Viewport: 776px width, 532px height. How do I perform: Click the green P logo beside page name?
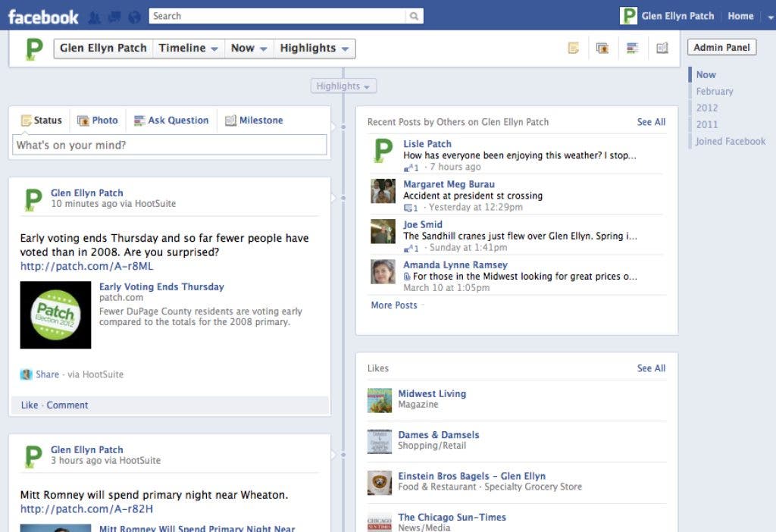click(x=33, y=49)
